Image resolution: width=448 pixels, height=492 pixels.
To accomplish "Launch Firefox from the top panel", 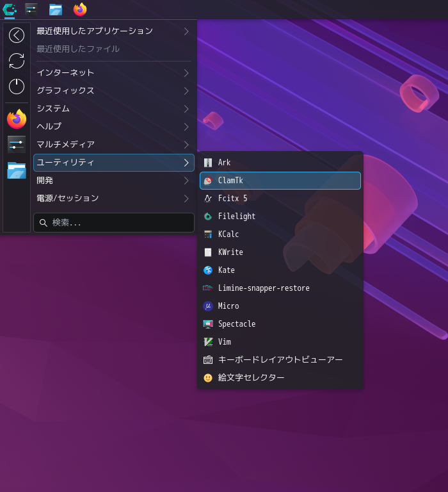I will pos(80,10).
